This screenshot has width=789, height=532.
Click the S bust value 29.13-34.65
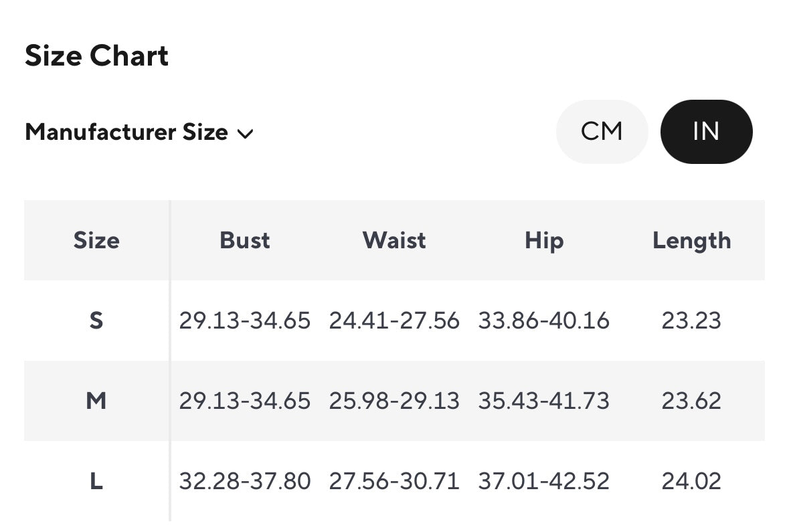click(x=245, y=321)
